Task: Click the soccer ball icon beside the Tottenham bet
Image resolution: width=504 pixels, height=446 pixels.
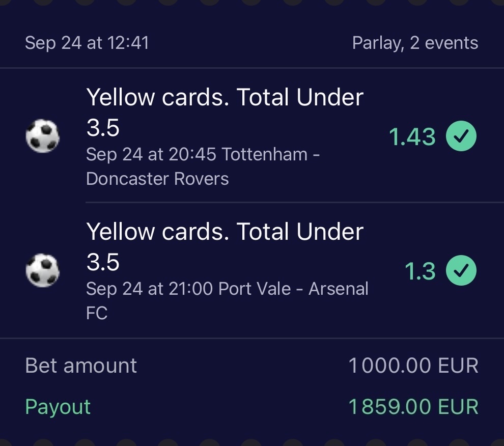Action: tap(42, 136)
